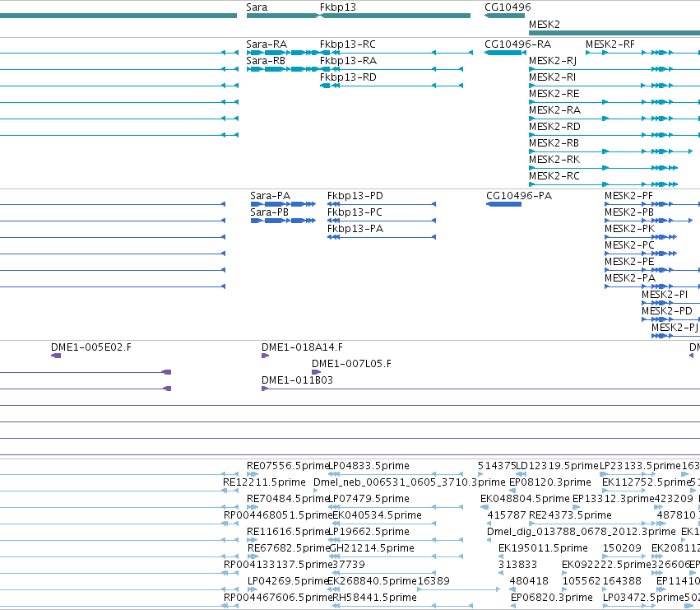
Task: Open transcript Fkbp13-RA
Action: coord(348,61)
